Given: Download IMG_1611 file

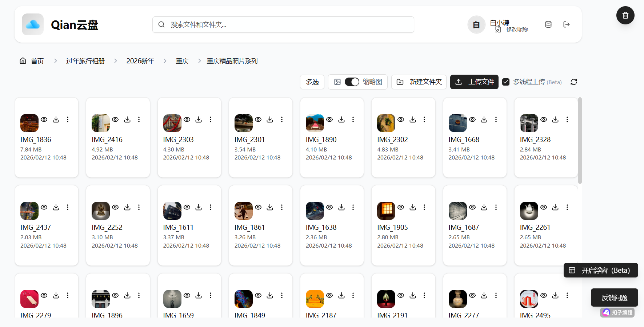Looking at the screenshot, I should click(x=199, y=207).
